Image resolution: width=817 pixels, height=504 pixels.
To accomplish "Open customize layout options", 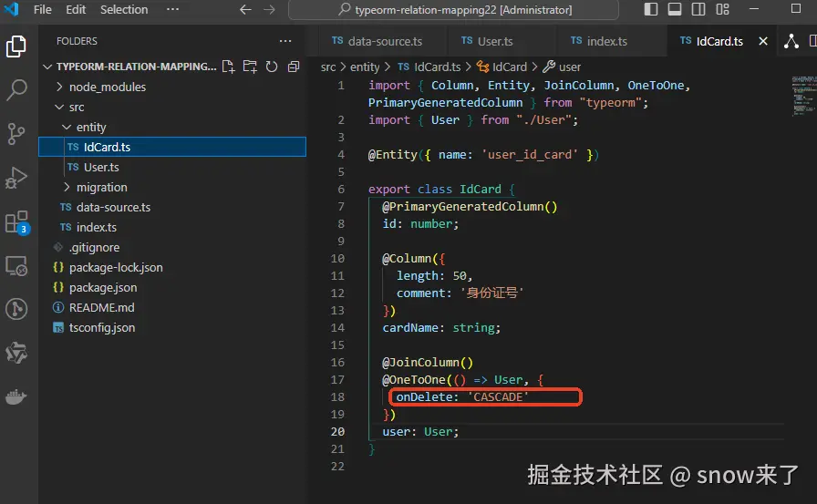I will point(723,9).
